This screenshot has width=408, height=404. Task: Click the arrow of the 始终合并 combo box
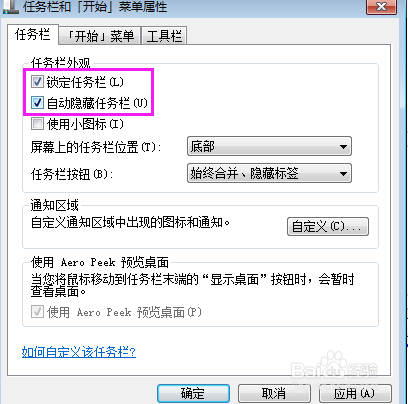pos(343,174)
